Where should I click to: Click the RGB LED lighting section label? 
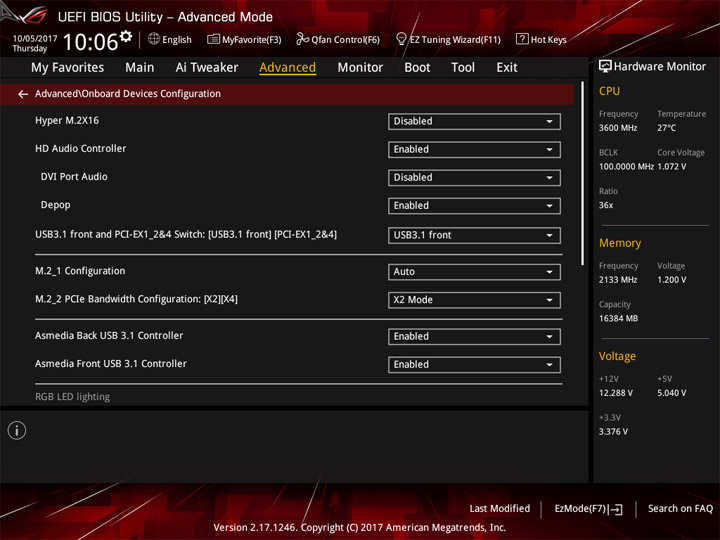click(x=73, y=397)
